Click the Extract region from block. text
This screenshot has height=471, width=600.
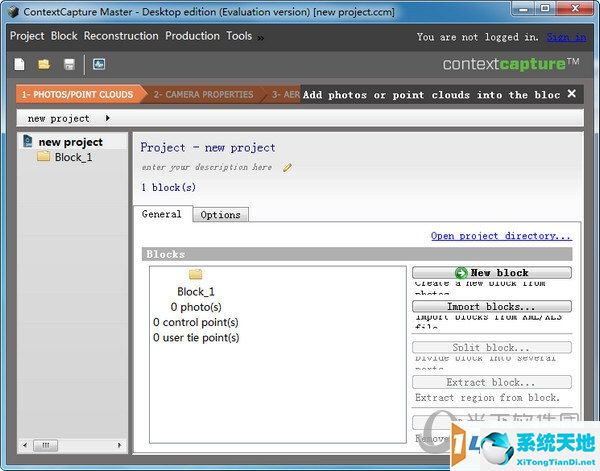pyautogui.click(x=487, y=398)
